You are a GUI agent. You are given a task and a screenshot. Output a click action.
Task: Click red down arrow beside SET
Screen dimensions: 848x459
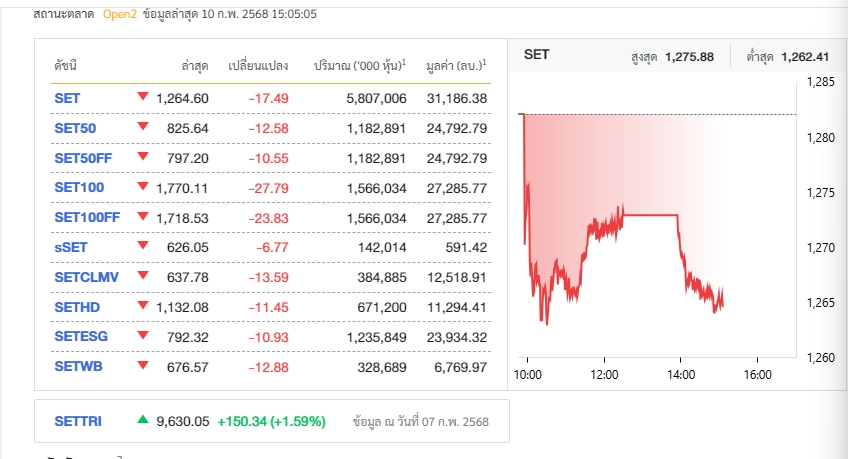pos(143,97)
